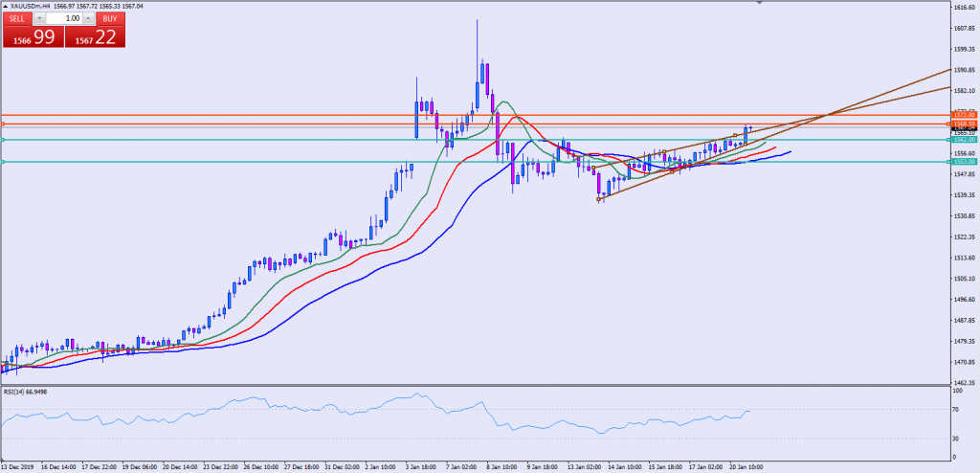Collapse the one-click trading panel arrow beside XAUUSDm
Screen dimensions: 980x473
pos(5,6)
